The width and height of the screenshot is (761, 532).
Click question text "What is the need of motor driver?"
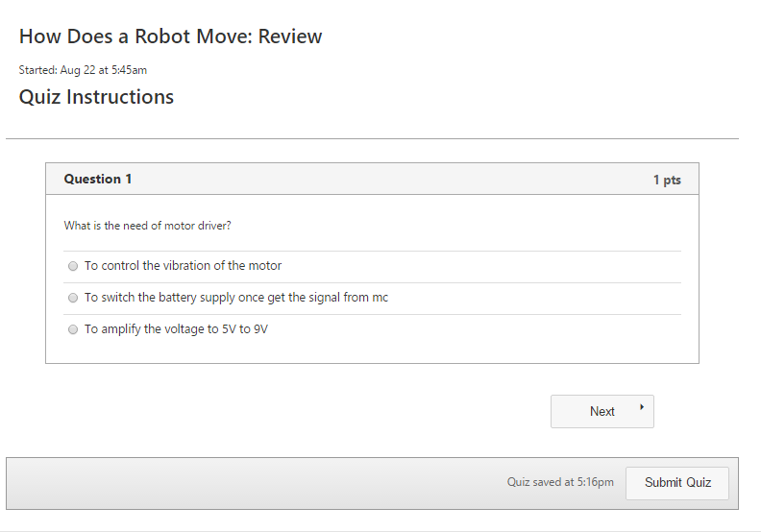(148, 226)
